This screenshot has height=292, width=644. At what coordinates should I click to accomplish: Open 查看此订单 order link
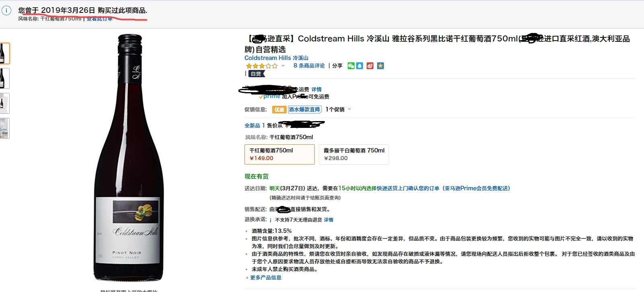100,19
